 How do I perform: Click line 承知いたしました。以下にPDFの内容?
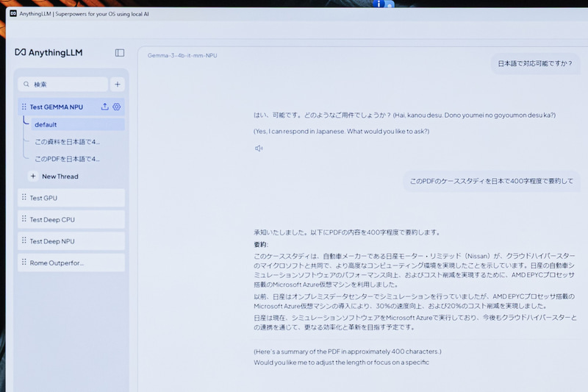[346, 232]
